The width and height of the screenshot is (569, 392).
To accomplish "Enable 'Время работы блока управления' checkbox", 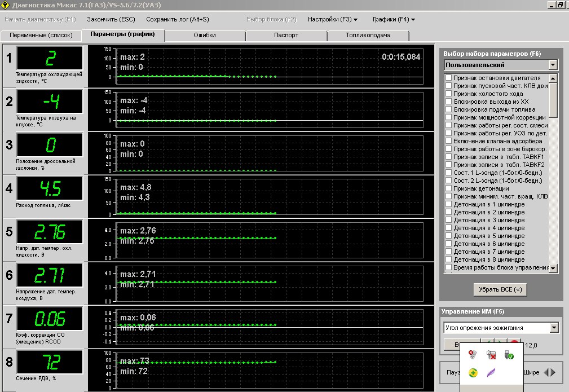I will (448, 267).
